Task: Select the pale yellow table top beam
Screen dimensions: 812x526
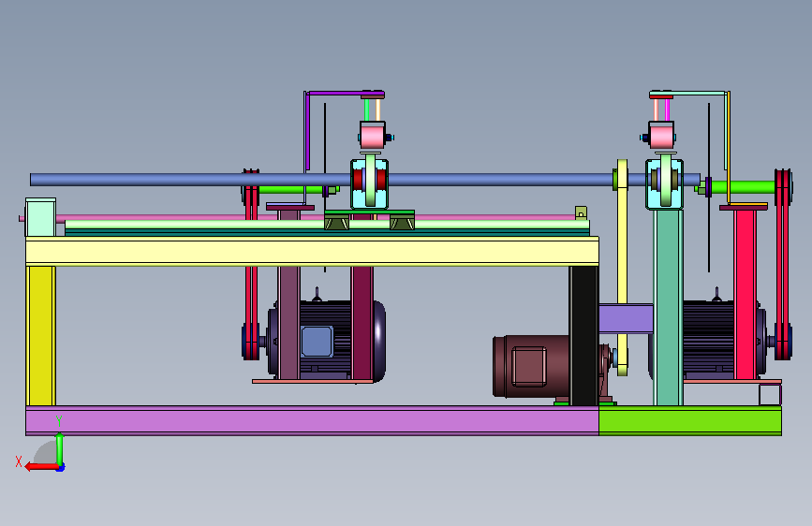Action: click(312, 251)
